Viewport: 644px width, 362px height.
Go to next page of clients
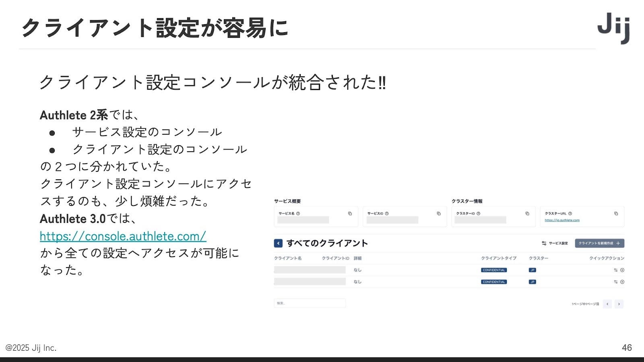619,304
